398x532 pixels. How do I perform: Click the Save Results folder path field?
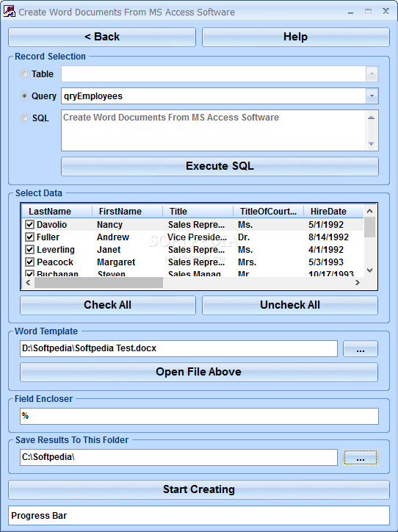click(x=178, y=457)
